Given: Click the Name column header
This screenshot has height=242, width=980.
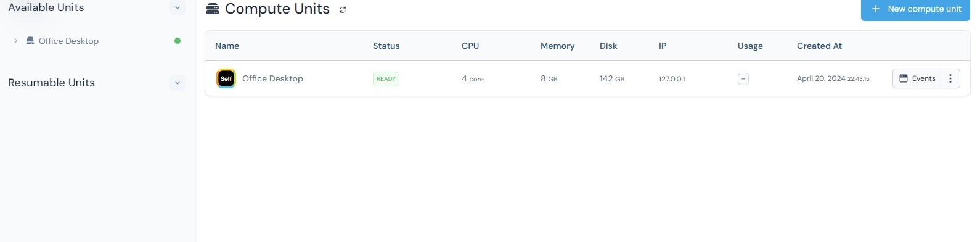Looking at the screenshot, I should pyautogui.click(x=227, y=46).
